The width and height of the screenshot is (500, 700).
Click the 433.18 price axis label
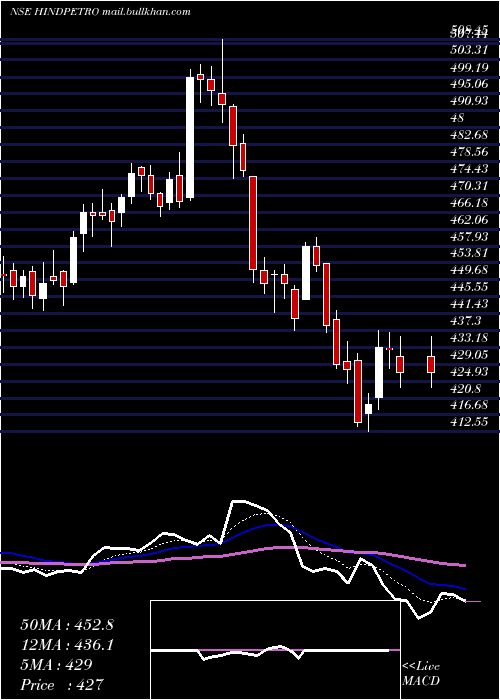click(x=468, y=338)
